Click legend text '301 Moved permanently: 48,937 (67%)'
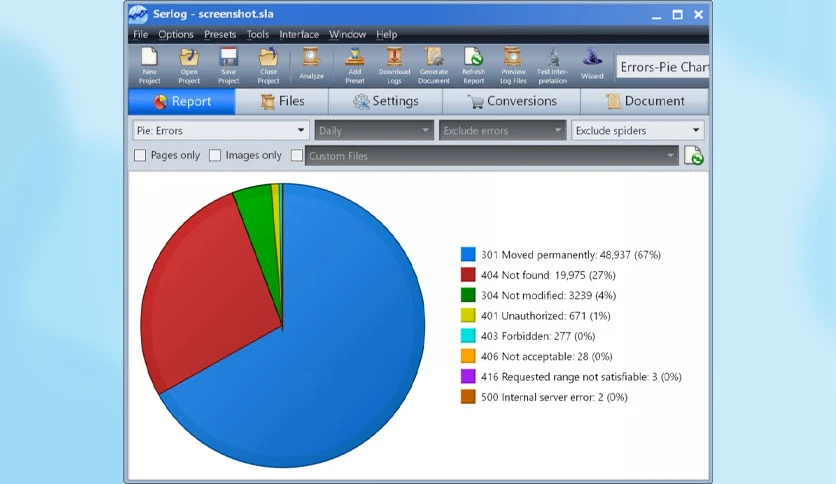Viewport: 836px width, 484px height. point(570,255)
